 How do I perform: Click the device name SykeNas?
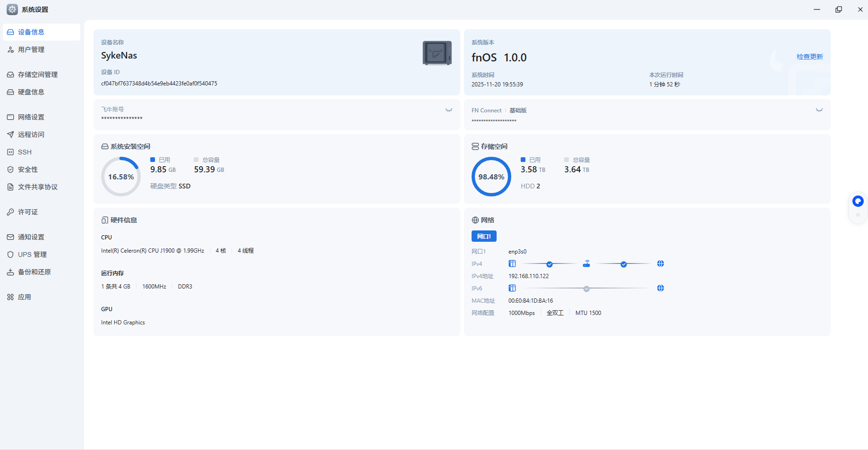pos(119,56)
